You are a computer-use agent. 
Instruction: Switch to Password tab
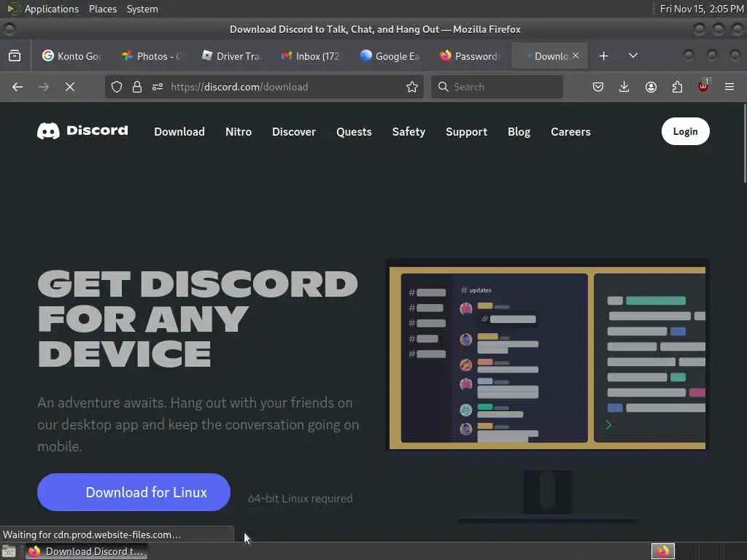[x=470, y=56]
